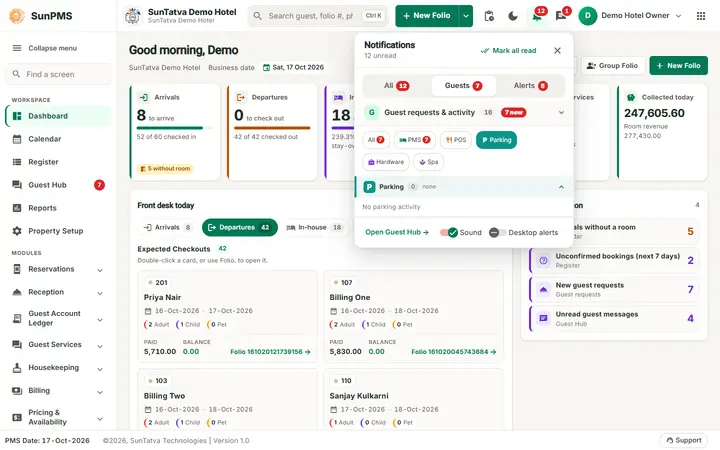Open the Unconfirmed bookings (next 7 days) item

[x=614, y=261]
